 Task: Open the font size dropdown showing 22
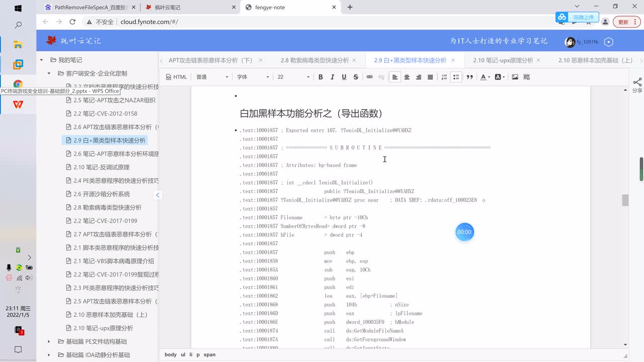293,77
